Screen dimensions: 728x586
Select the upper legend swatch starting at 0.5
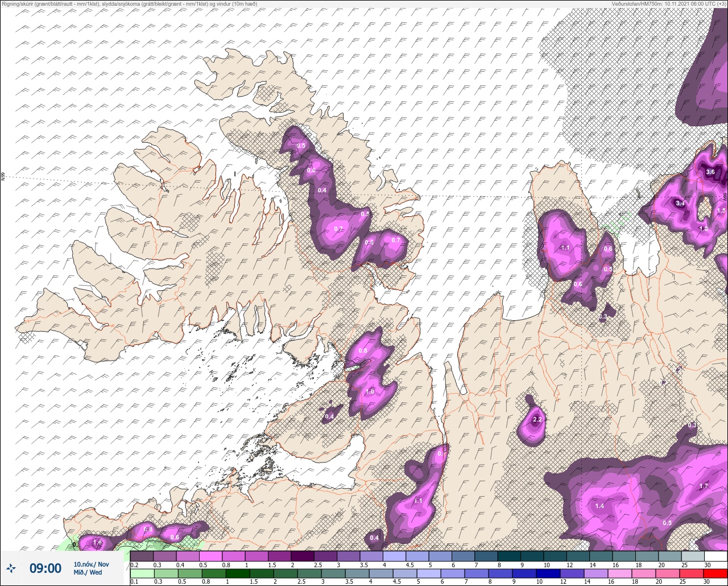210,556
